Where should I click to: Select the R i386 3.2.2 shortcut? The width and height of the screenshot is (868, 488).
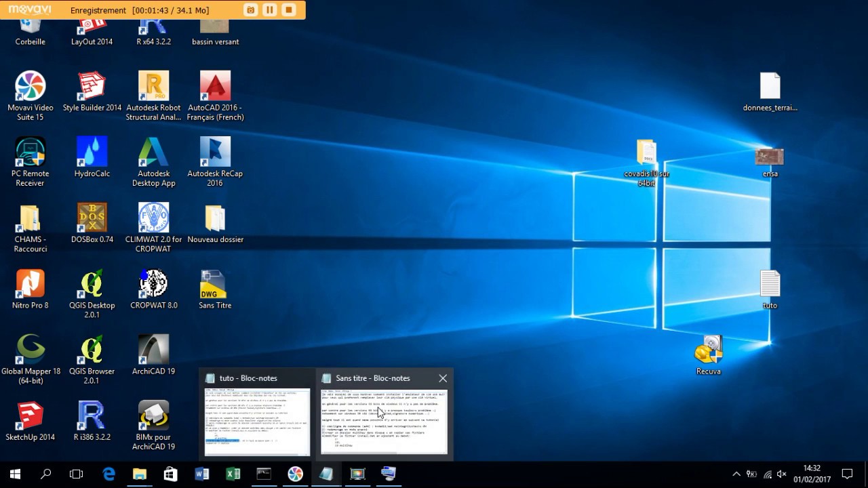[92, 421]
